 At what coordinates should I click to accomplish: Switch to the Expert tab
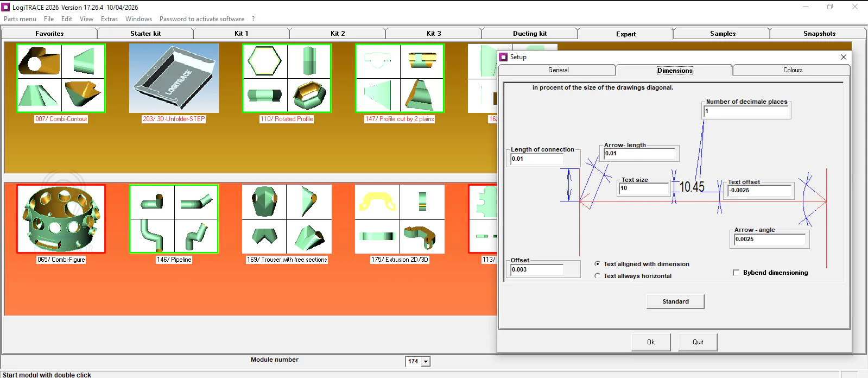point(626,34)
